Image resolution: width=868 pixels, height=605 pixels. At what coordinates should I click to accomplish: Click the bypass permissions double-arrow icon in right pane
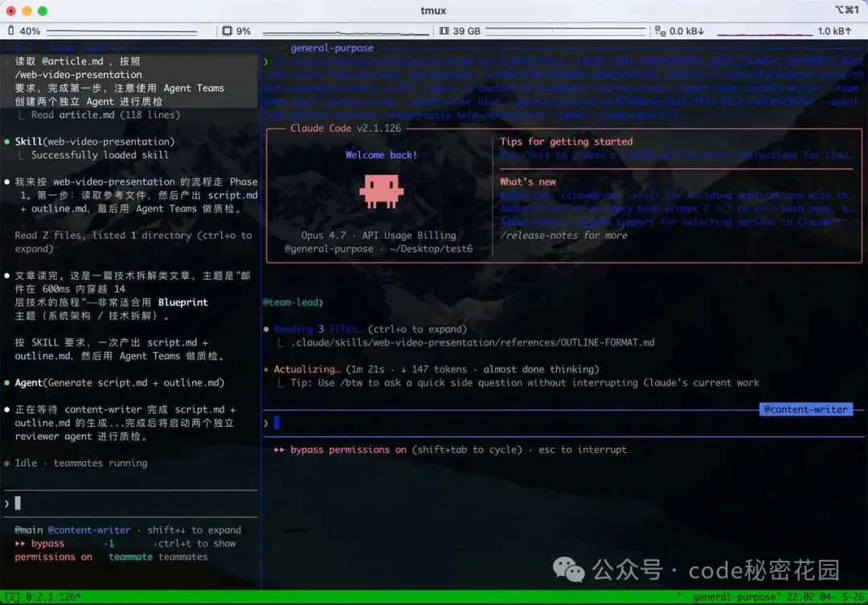279,450
